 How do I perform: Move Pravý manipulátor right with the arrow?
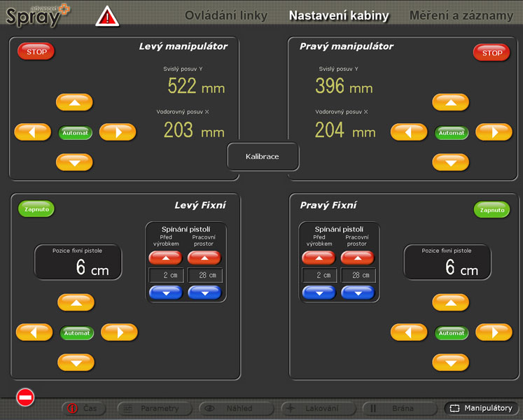click(494, 132)
